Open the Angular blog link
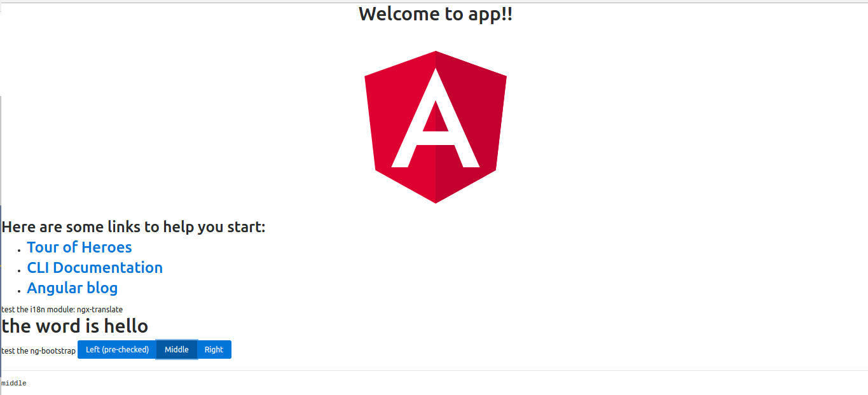Screen dimensions: 868x395 point(72,288)
